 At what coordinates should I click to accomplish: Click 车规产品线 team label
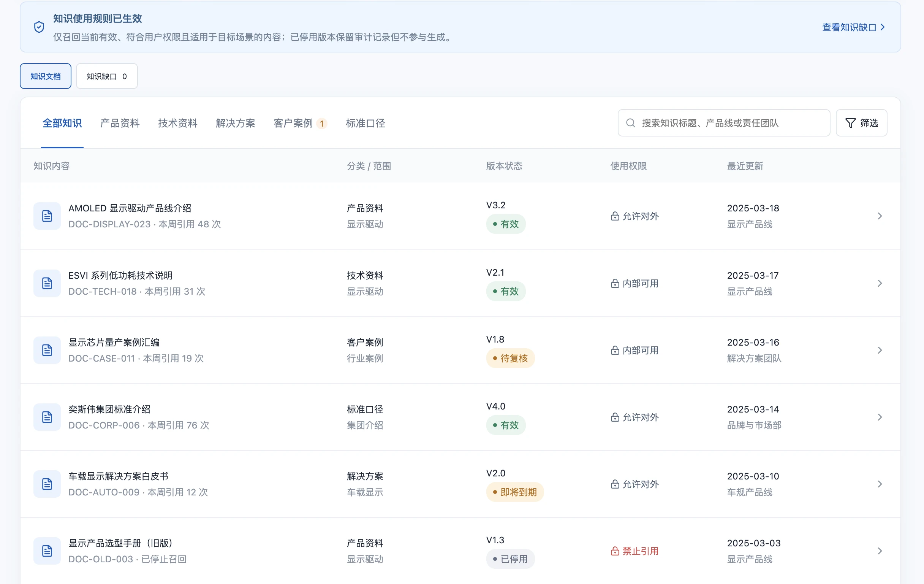[x=750, y=492]
